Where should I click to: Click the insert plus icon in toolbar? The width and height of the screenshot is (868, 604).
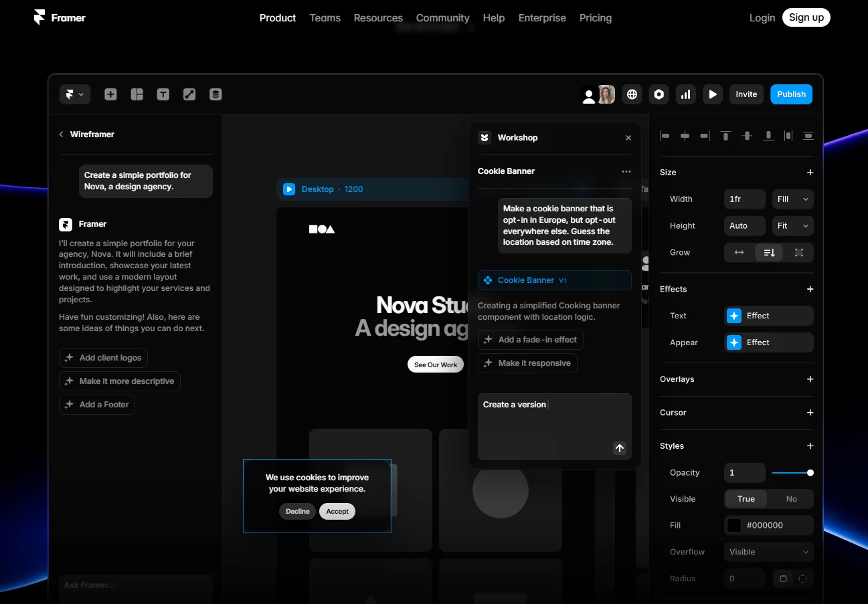(110, 94)
